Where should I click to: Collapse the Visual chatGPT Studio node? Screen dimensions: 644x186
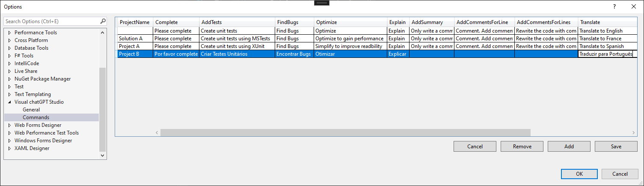click(9, 102)
